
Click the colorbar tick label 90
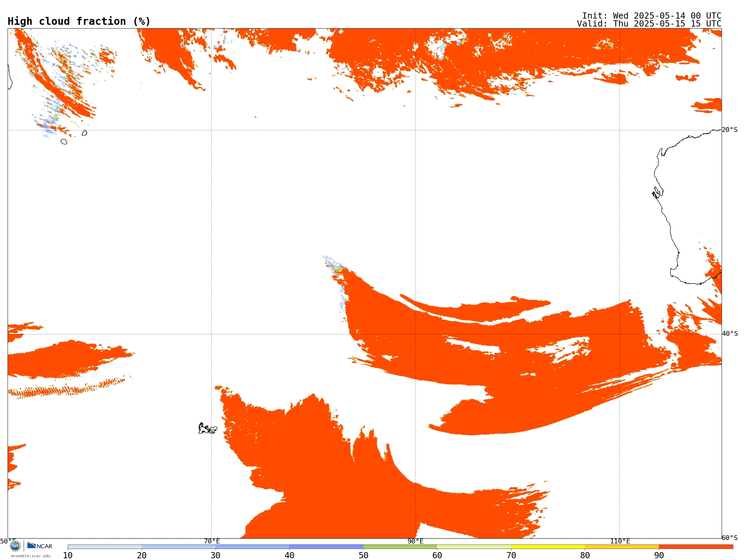click(x=659, y=556)
